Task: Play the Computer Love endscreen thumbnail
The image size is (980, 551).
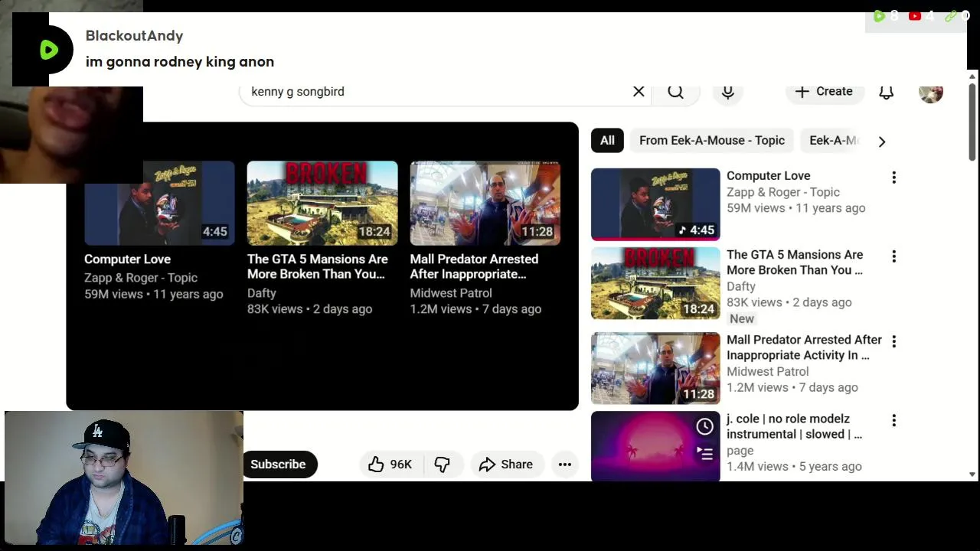Action: pos(159,204)
